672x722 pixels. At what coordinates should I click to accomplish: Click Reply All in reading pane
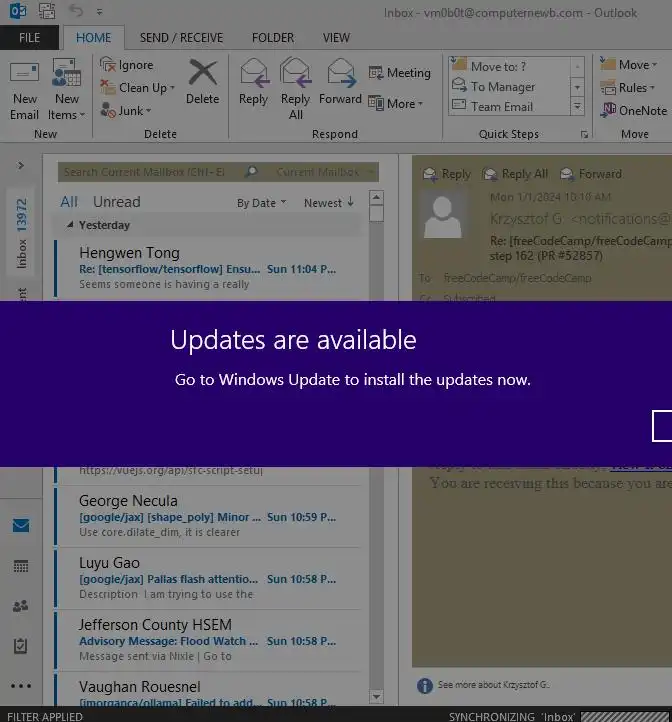coord(515,174)
